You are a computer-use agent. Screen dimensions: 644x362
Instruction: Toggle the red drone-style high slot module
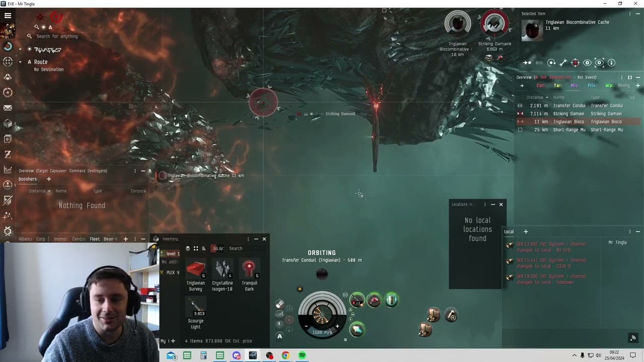tap(374, 301)
